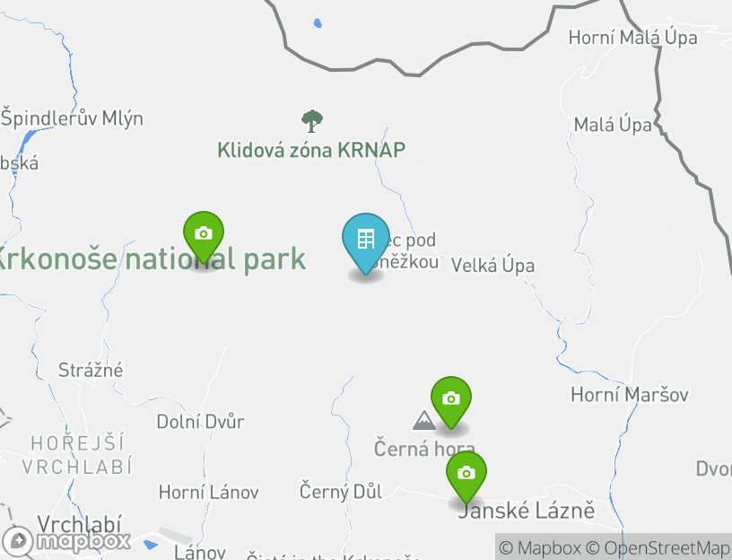The height and width of the screenshot is (560, 732).
Task: Click the Špindlerův Mlýn town label
Action: tap(72, 118)
